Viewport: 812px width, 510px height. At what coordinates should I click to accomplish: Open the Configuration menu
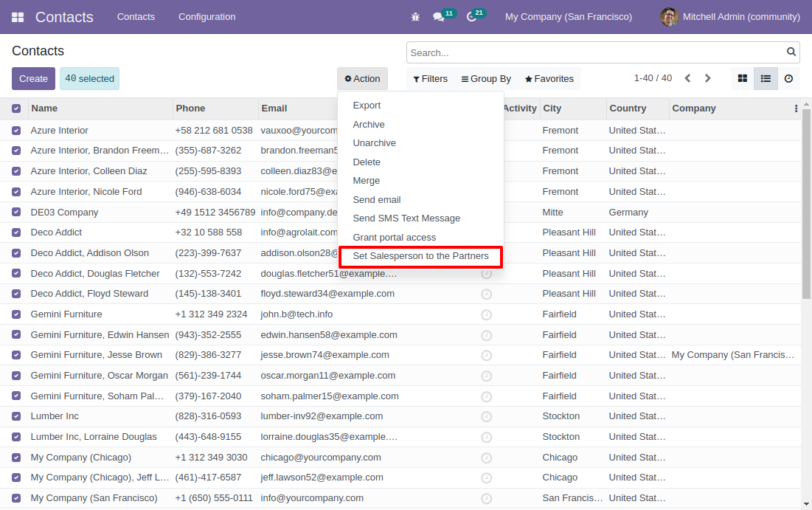point(207,17)
